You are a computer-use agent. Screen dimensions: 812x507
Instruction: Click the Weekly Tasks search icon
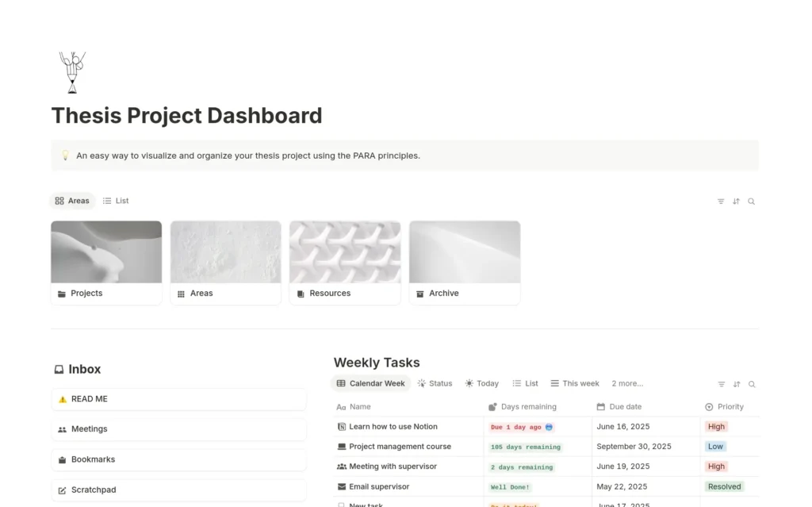click(752, 384)
